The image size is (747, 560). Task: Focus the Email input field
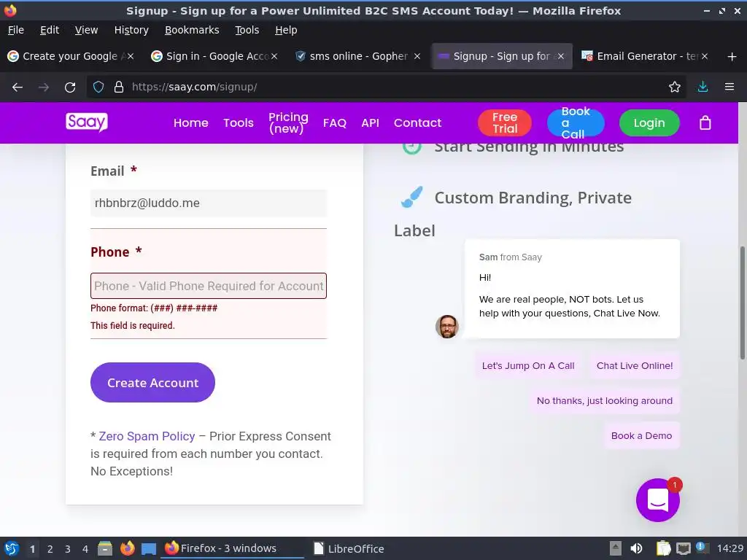[209, 203]
